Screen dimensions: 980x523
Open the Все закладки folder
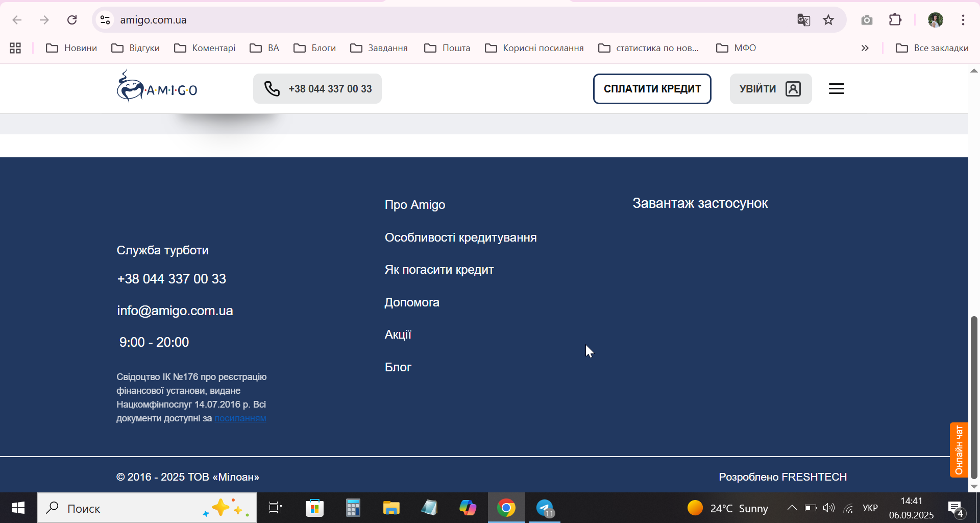(x=932, y=48)
